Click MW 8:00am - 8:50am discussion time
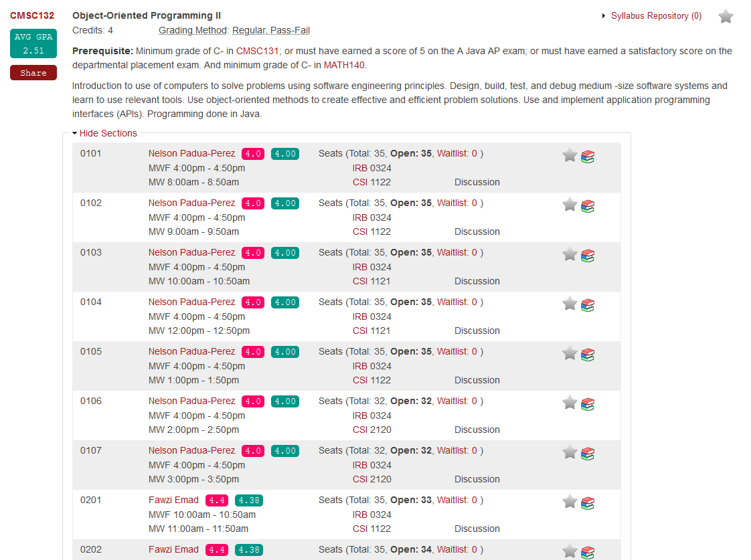The width and height of the screenshot is (751, 560). (x=193, y=182)
